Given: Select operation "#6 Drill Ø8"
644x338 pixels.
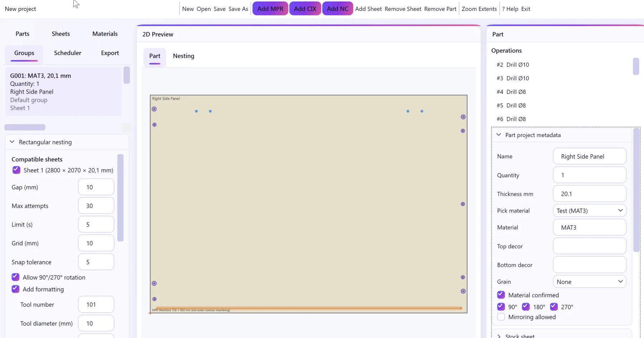Looking at the screenshot, I should pyautogui.click(x=511, y=119).
